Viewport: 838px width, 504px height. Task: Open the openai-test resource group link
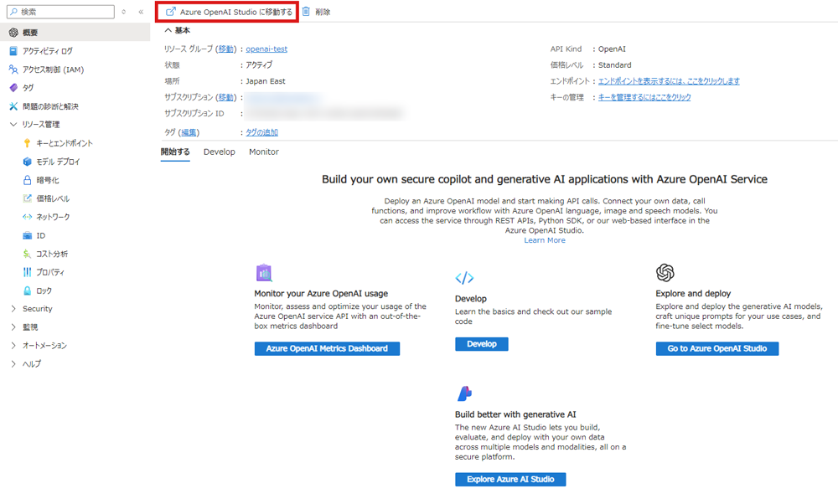pos(266,49)
